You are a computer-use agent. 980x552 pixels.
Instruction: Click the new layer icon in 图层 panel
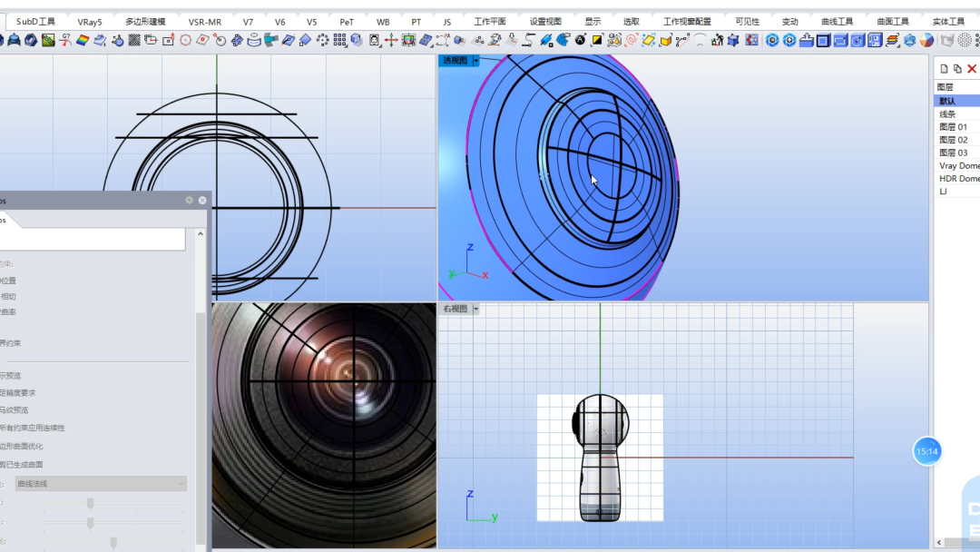click(944, 69)
